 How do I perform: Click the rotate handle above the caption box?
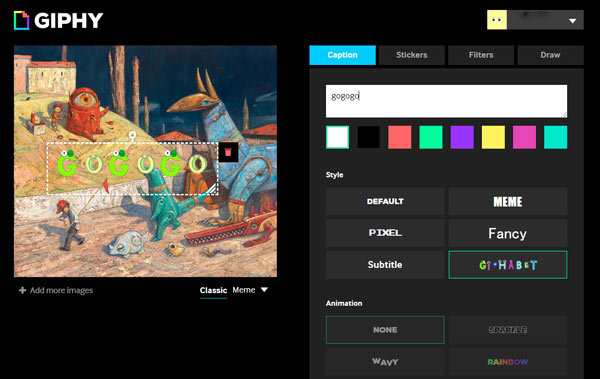pos(132,135)
